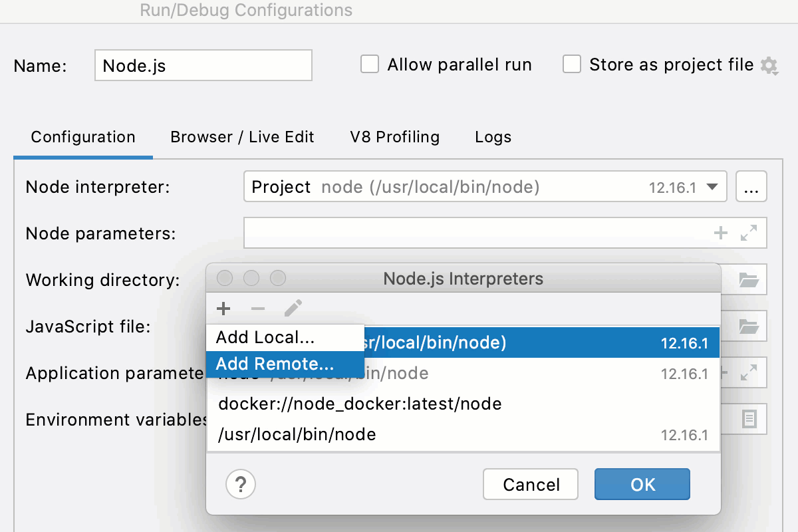798x532 pixels.
Task: Confirm interpreter selection with OK
Action: [x=641, y=484]
